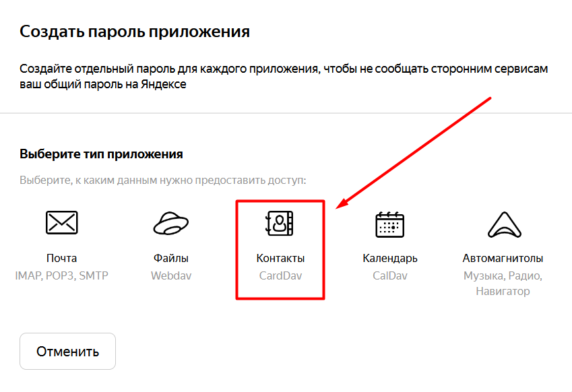The image size is (572, 392).
Task: Click the gray hint about предоставить доступ
Action: coord(162,180)
